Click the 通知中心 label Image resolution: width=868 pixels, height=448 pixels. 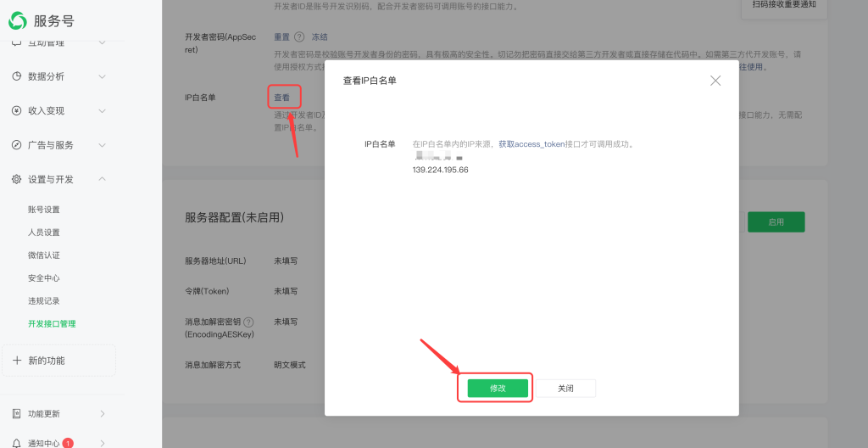click(44, 443)
